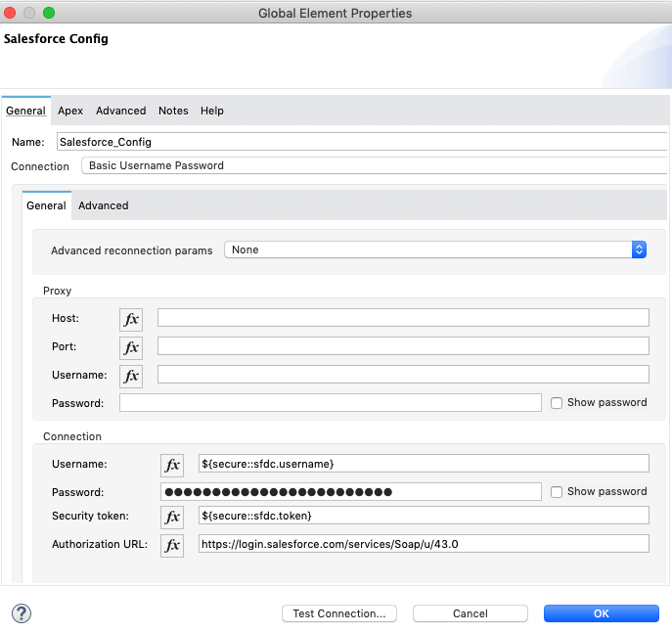Viewport: 672px width, 633px height.
Task: Enable Show password for Proxy password
Action: [x=557, y=403]
